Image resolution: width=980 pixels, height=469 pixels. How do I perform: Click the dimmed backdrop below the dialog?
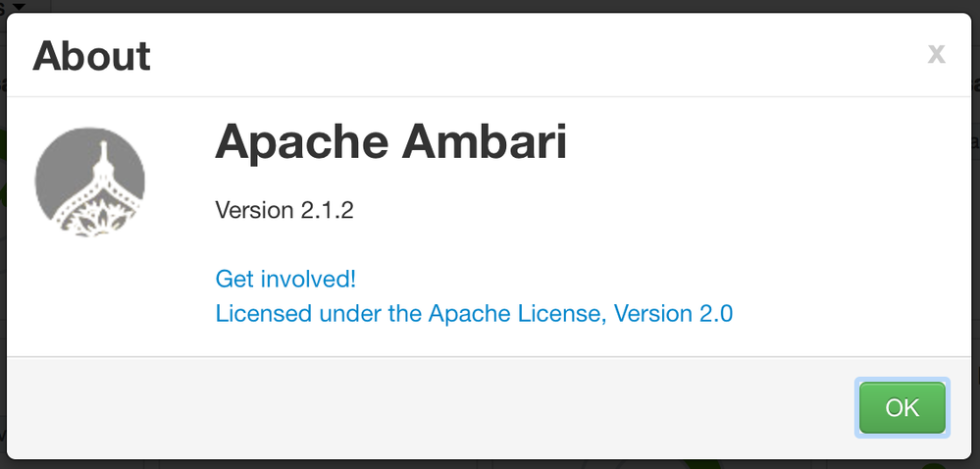click(490, 464)
